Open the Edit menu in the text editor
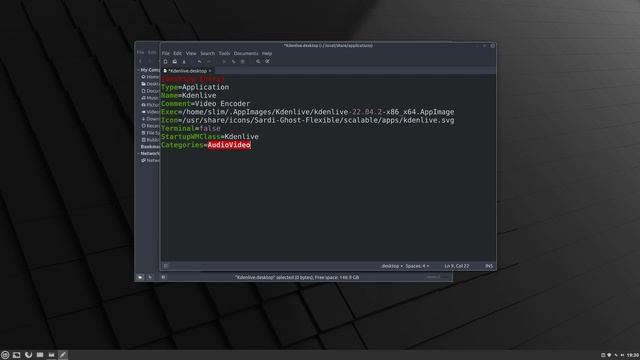640x360 pixels. pos(177,53)
